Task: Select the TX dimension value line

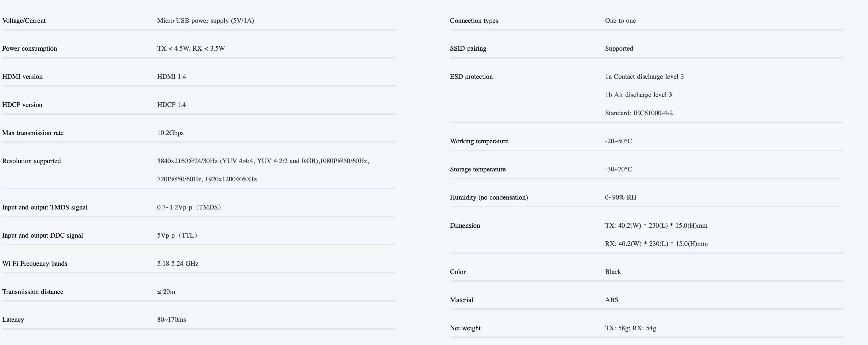Action: click(656, 225)
